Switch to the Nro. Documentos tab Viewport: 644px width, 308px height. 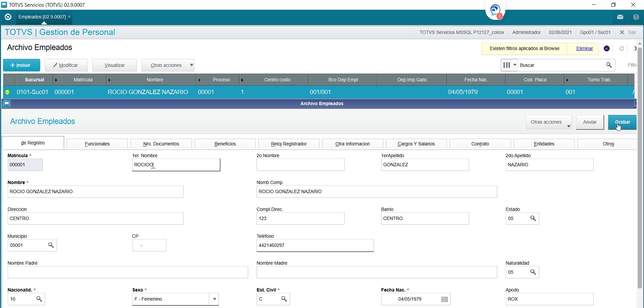161,144
